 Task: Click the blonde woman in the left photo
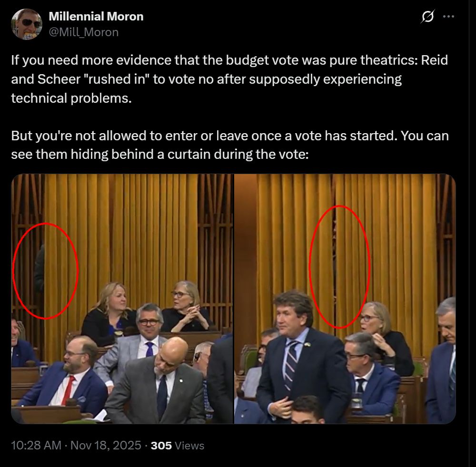[x=109, y=312]
